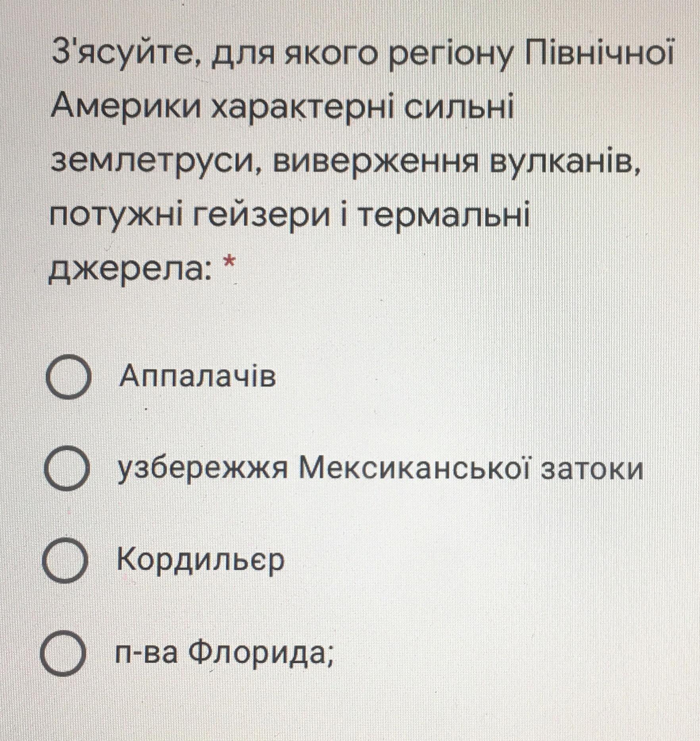Mark the п-ва Флорида radio button
The height and width of the screenshot is (741, 700).
63,653
